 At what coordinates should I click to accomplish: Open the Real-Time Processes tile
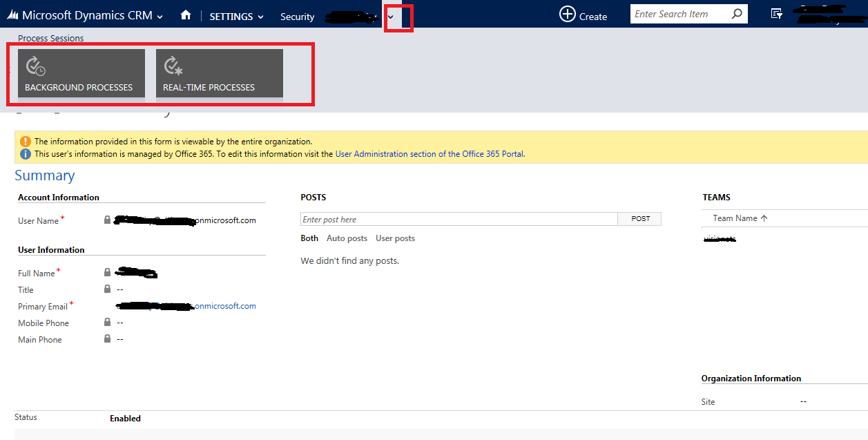220,73
